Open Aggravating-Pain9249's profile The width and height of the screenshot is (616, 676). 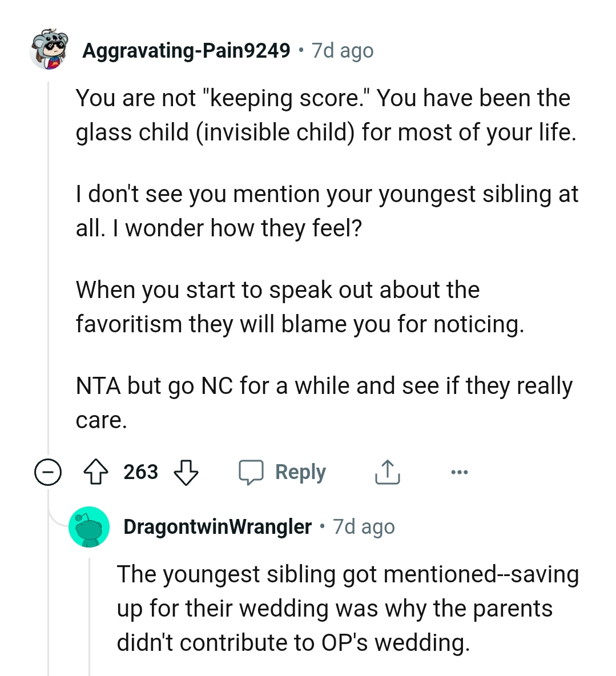point(187,50)
